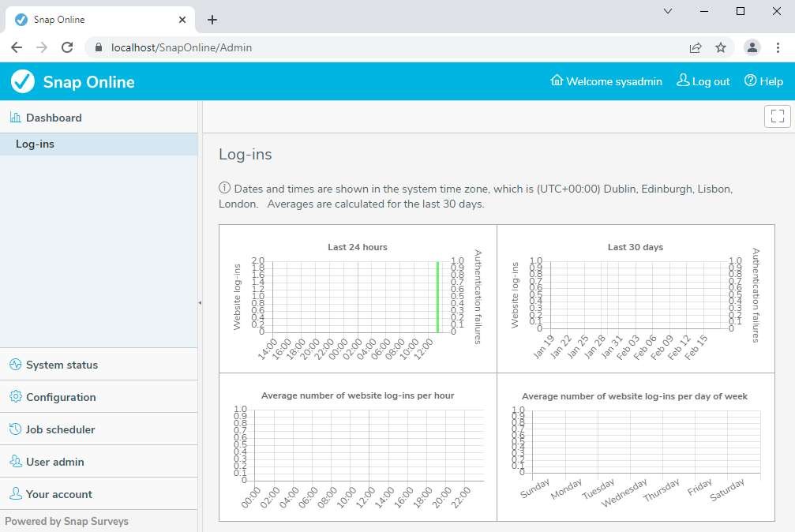795x532 pixels.
Task: Open the Job scheduler section
Action: (x=60, y=429)
